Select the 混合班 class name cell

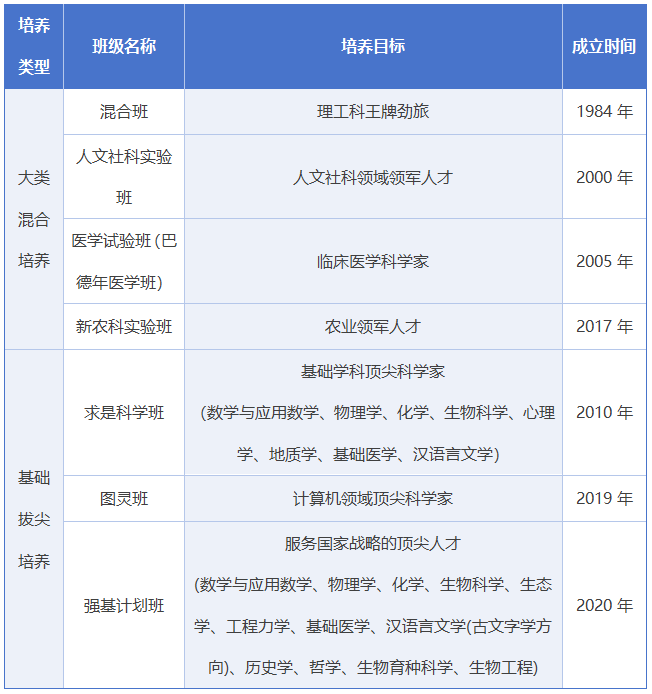point(124,112)
